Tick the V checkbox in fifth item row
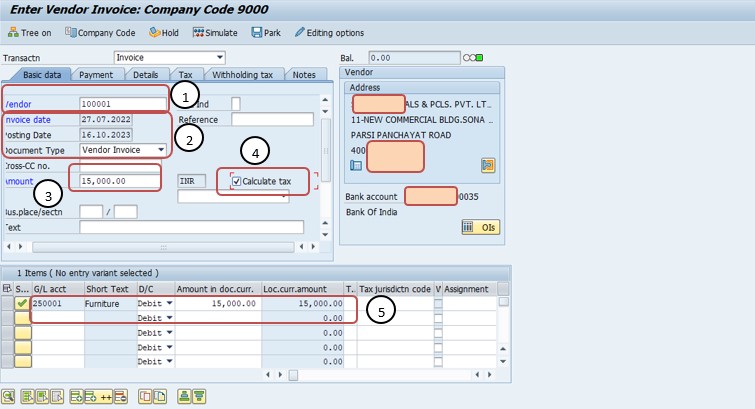The image size is (755, 409). click(438, 361)
